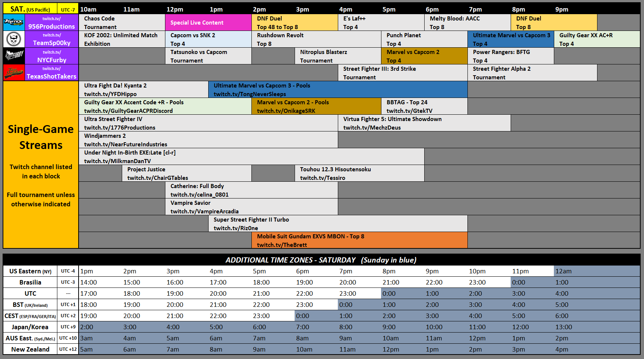644x359 pixels.
Task: Select Rushdown Revolt Top 8 block
Action: point(316,39)
